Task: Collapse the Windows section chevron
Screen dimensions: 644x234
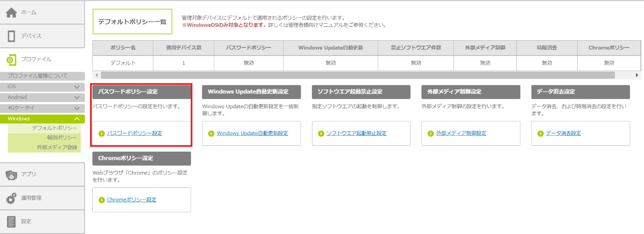Action: [77, 119]
